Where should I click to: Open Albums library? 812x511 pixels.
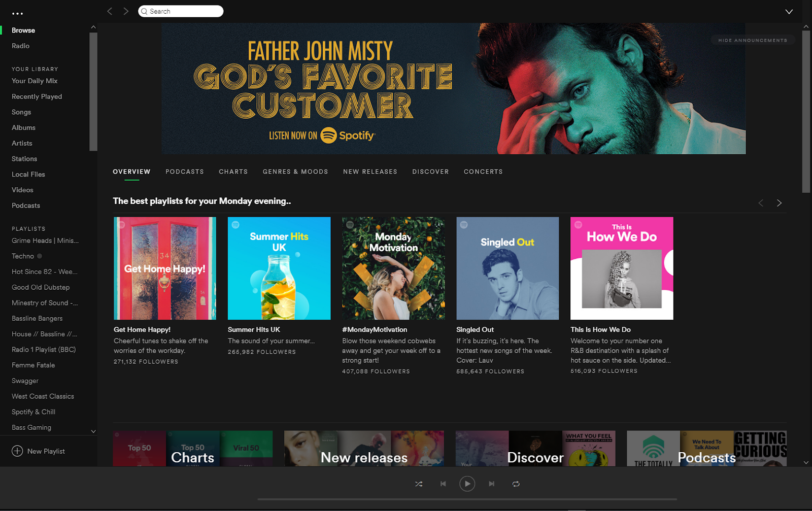point(23,127)
